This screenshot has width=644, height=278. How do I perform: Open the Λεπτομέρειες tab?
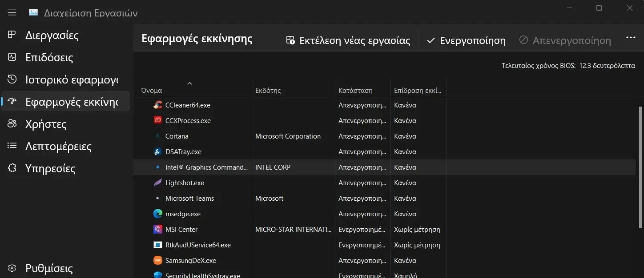coord(65,146)
